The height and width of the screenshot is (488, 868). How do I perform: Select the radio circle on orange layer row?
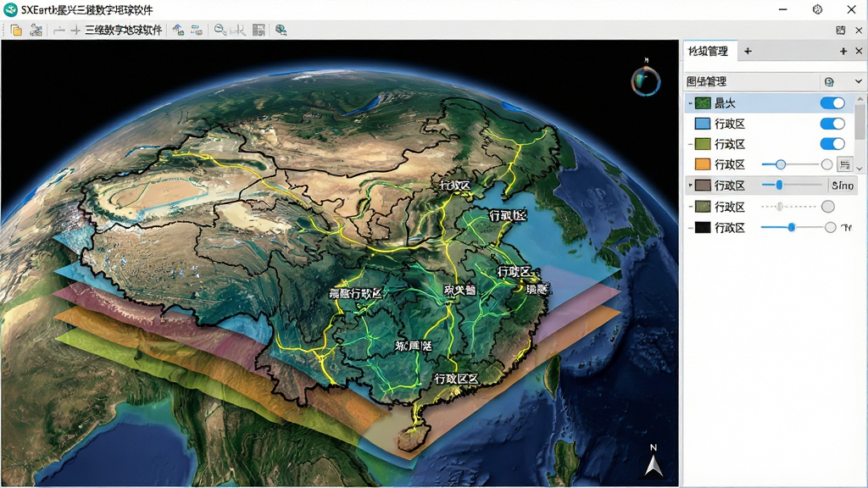click(x=827, y=164)
